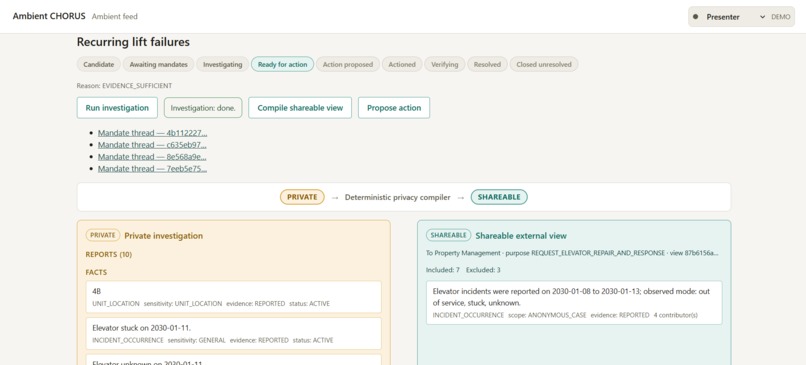The image size is (806, 365).
Task: Open Mandate thread 7eeb5e75 link
Action: click(153, 169)
